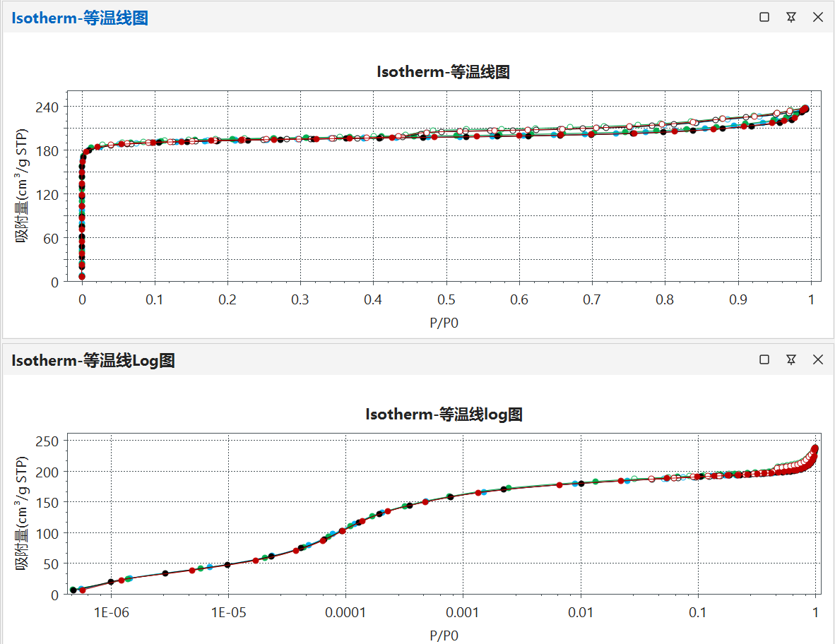Pin the Isotherm-等温线Log图 panel

[x=791, y=359]
